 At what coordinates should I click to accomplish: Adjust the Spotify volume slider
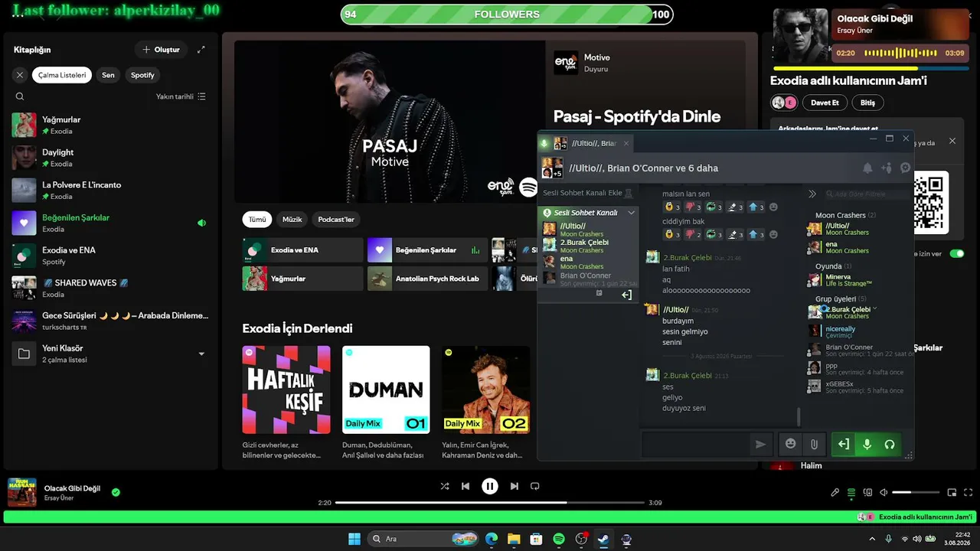coord(916,493)
